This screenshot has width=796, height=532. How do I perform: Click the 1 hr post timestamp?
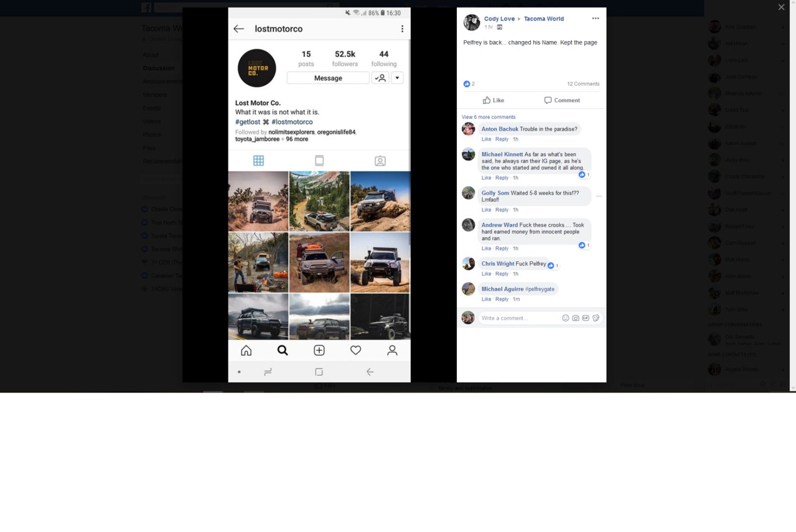[x=489, y=27]
